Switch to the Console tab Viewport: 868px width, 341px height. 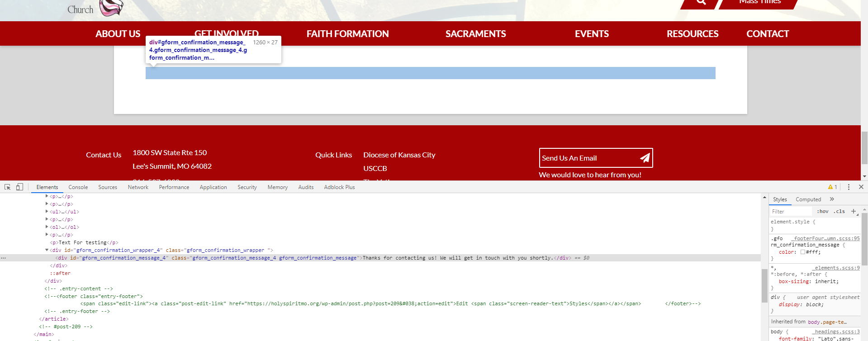[78, 187]
